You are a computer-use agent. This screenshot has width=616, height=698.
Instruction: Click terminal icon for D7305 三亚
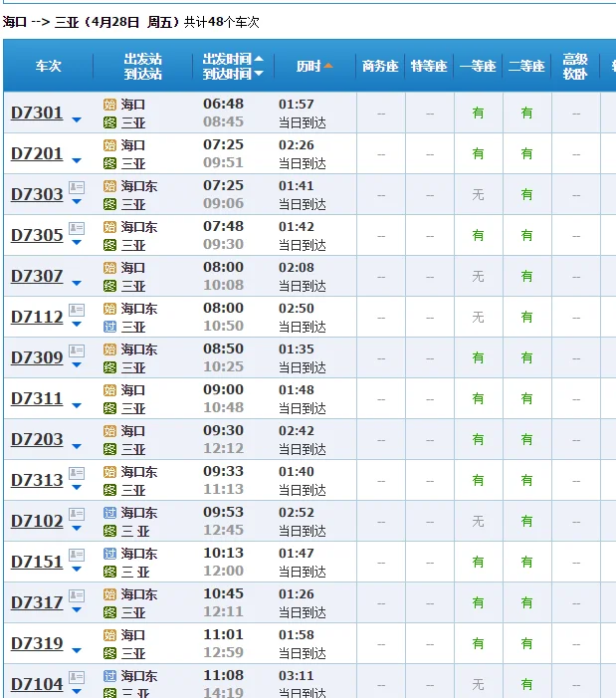point(109,245)
